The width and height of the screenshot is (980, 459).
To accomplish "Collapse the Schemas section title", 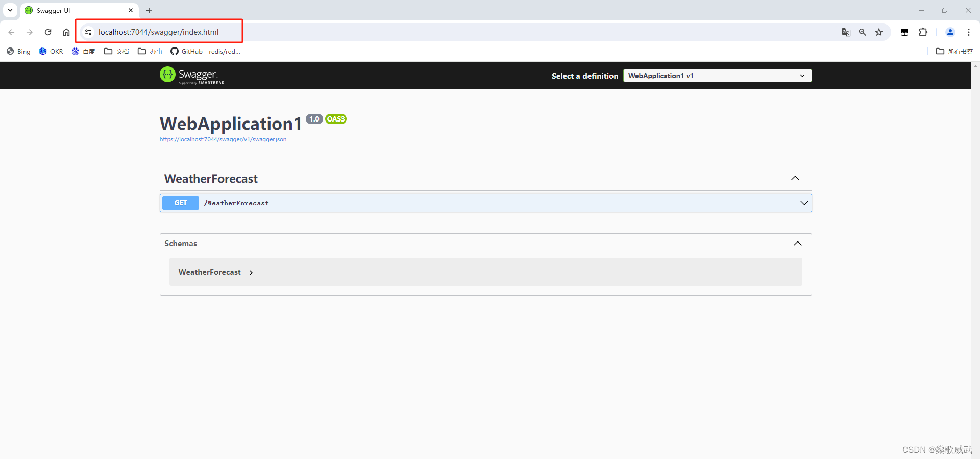I will tap(181, 244).
